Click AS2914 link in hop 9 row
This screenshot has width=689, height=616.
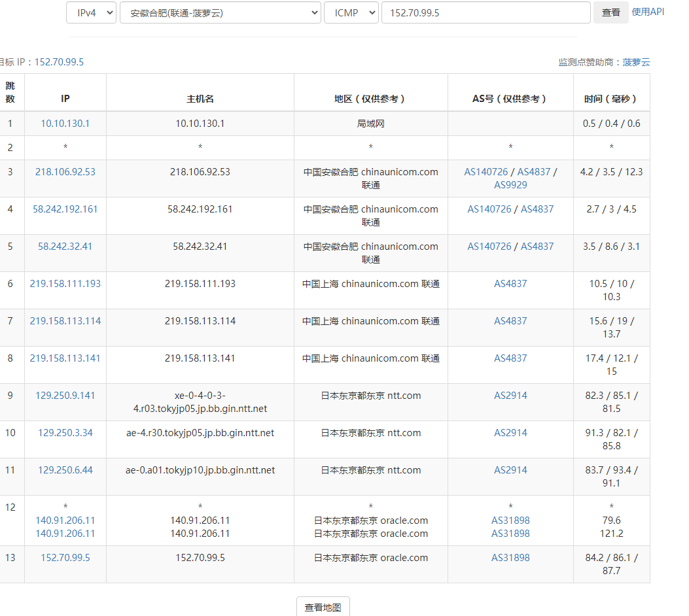point(510,396)
